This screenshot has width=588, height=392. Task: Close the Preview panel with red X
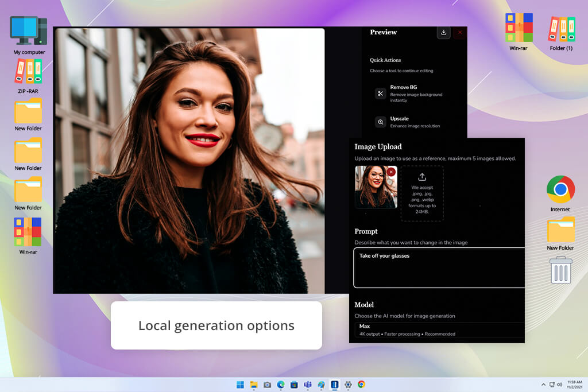click(460, 33)
